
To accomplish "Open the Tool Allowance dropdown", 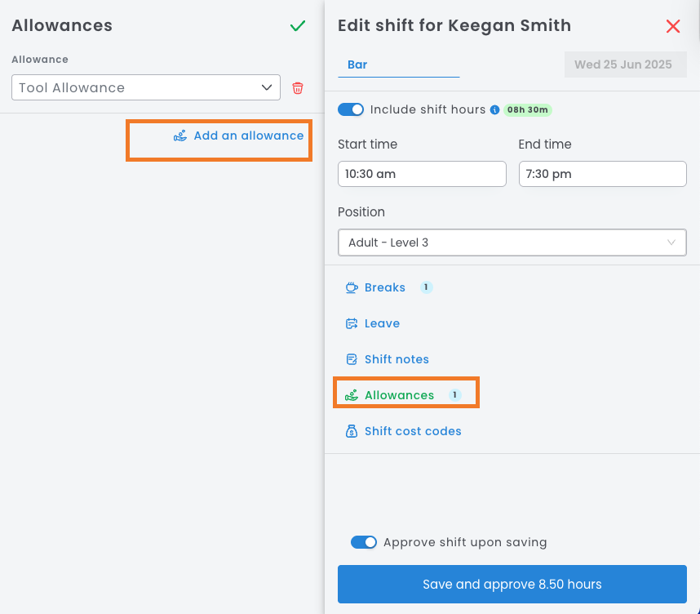I will pyautogui.click(x=146, y=88).
